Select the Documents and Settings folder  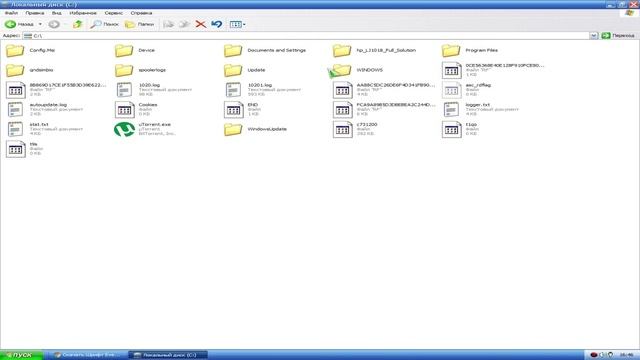coord(265,50)
